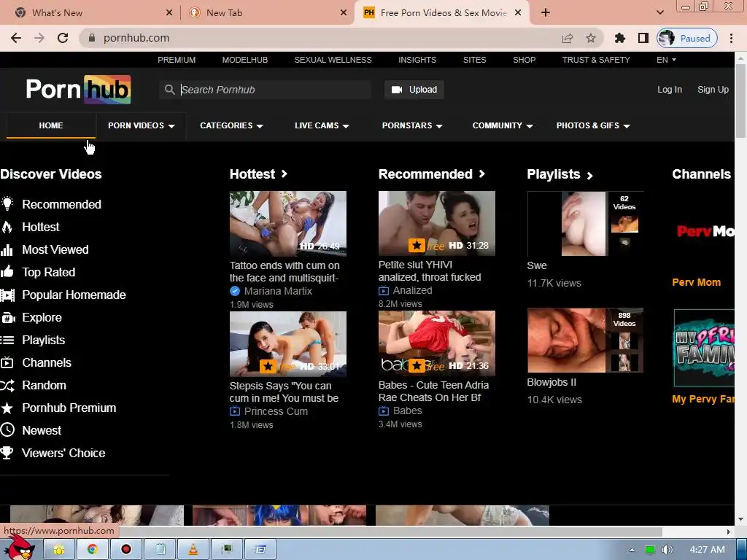
Task: Open the Angry Birds start button
Action: tap(19, 548)
